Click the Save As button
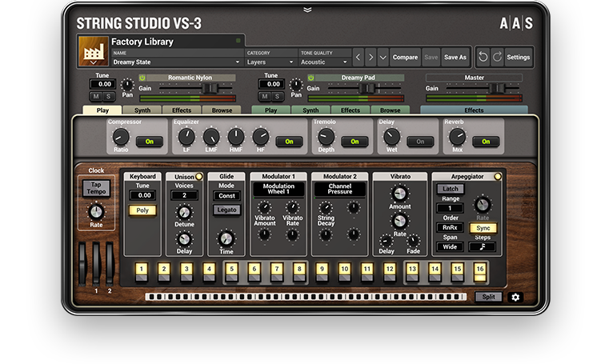The image size is (605, 364). (x=455, y=57)
